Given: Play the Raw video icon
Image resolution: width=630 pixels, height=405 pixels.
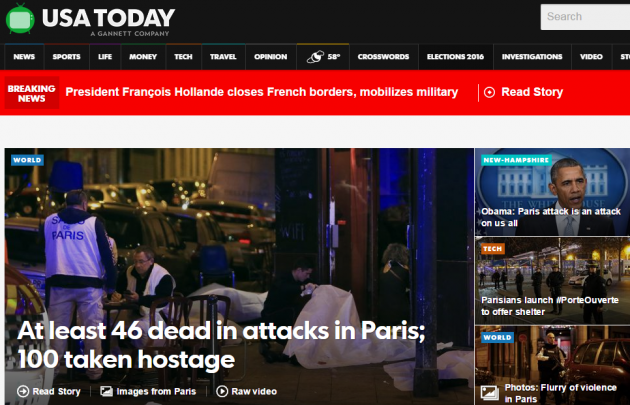Looking at the screenshot, I should tap(222, 391).
